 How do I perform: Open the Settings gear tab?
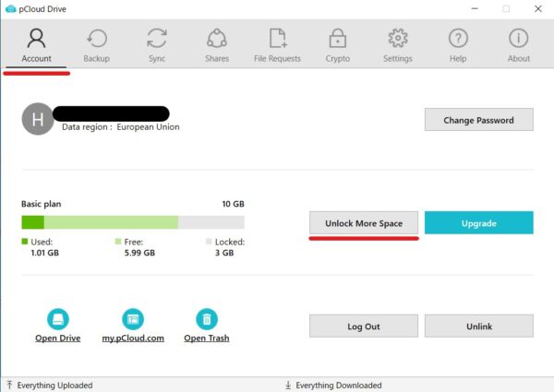[x=398, y=45]
